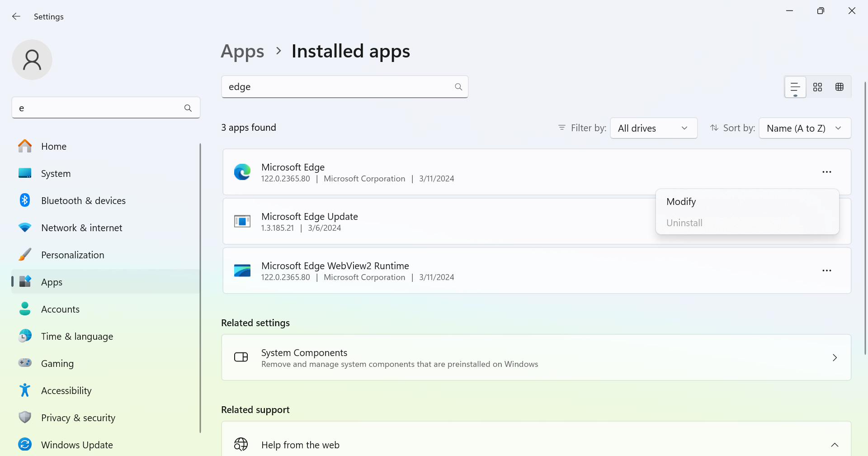The height and width of the screenshot is (456, 868).
Task: Click the Help from the web text
Action: pyautogui.click(x=300, y=445)
